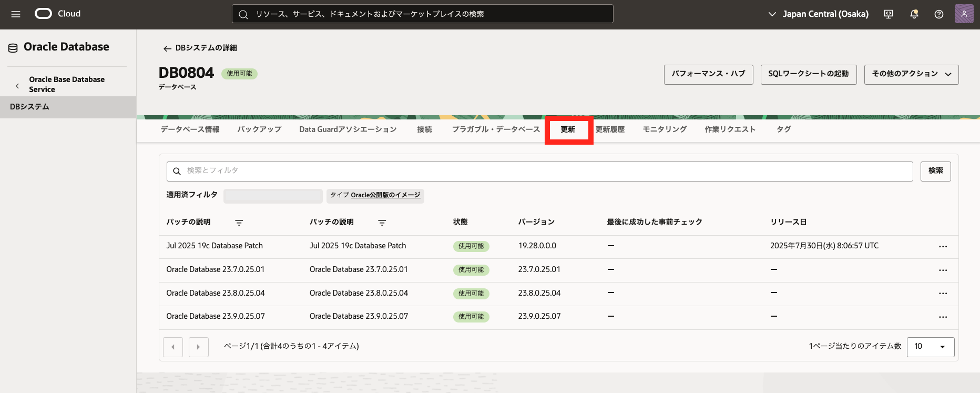Click the SQLワークシートの起動 button

(808, 74)
